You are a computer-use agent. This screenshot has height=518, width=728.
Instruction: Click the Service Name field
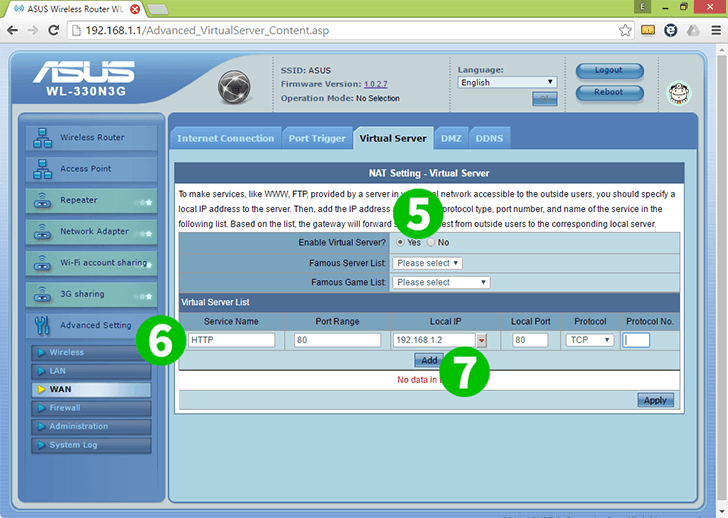[x=232, y=340]
